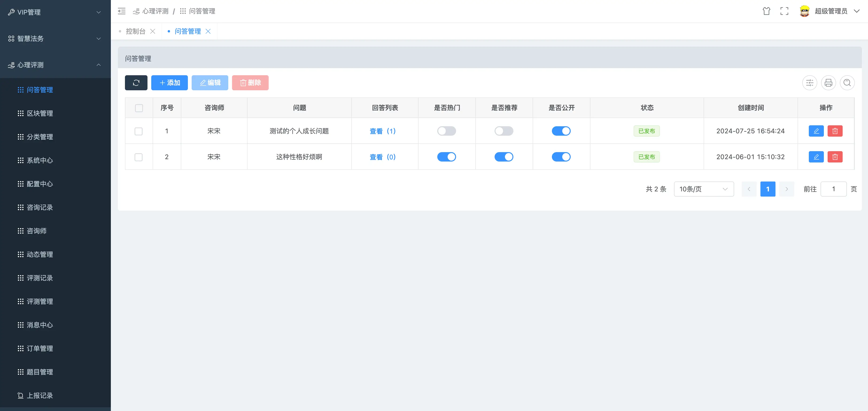The height and width of the screenshot is (411, 868).
Task: Disable 是否公开 for 测试的个人成长问题
Action: [561, 131]
